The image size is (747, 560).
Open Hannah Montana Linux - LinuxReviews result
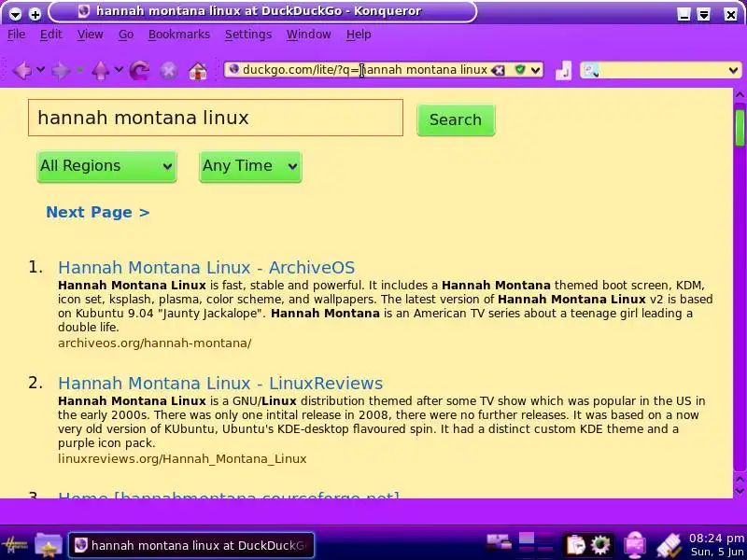point(220,384)
